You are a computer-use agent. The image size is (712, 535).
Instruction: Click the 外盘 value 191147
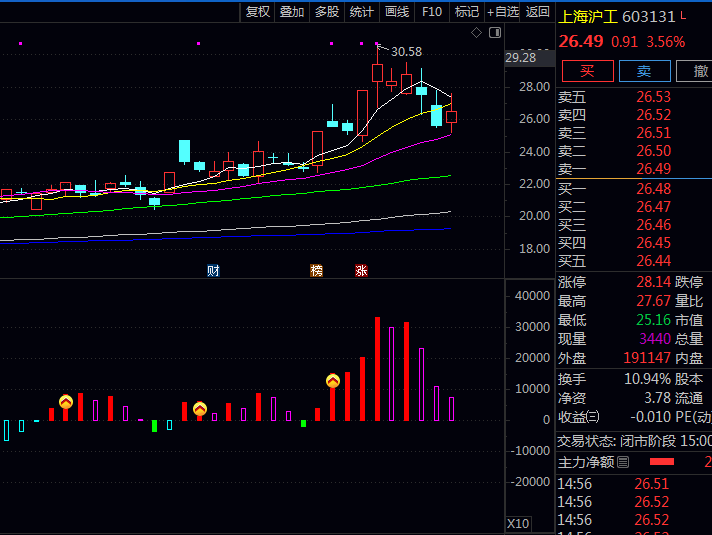(x=647, y=358)
